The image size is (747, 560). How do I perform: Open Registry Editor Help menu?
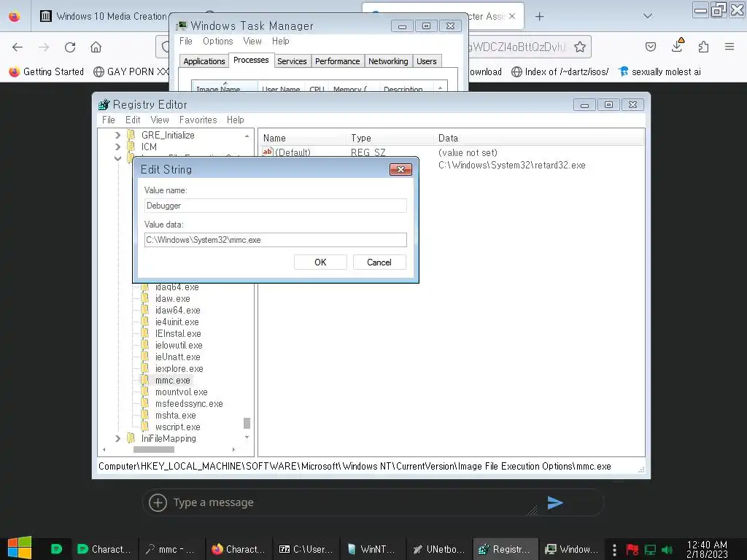coord(236,120)
